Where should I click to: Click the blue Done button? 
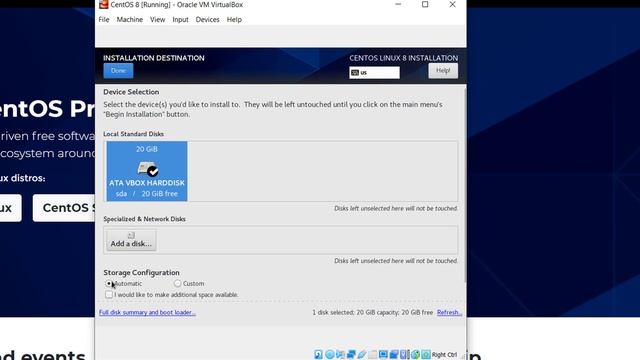click(x=118, y=71)
